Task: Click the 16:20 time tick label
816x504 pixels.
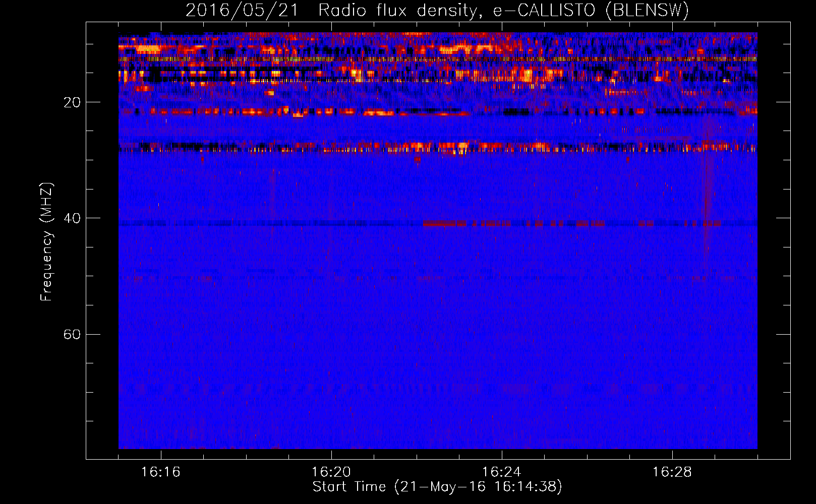Action: (x=331, y=472)
